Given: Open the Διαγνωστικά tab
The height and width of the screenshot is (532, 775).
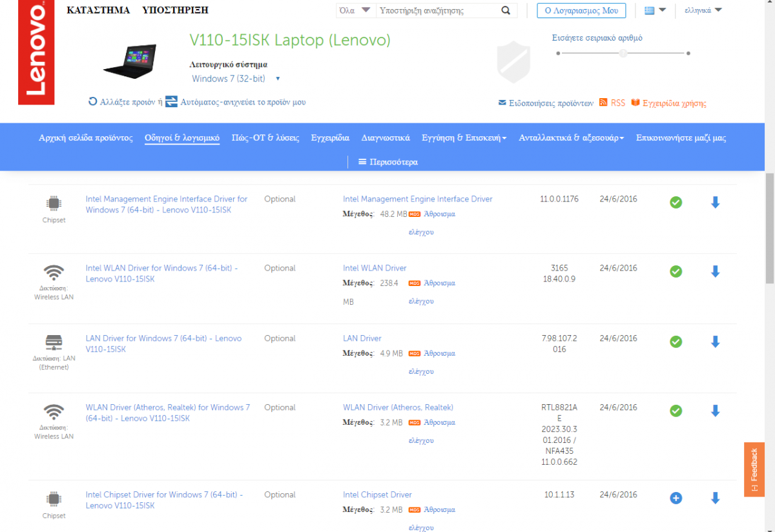Looking at the screenshot, I should click(x=386, y=138).
